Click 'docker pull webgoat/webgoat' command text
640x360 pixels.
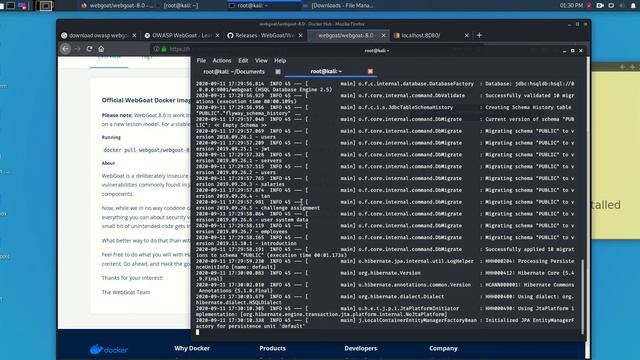[147, 150]
